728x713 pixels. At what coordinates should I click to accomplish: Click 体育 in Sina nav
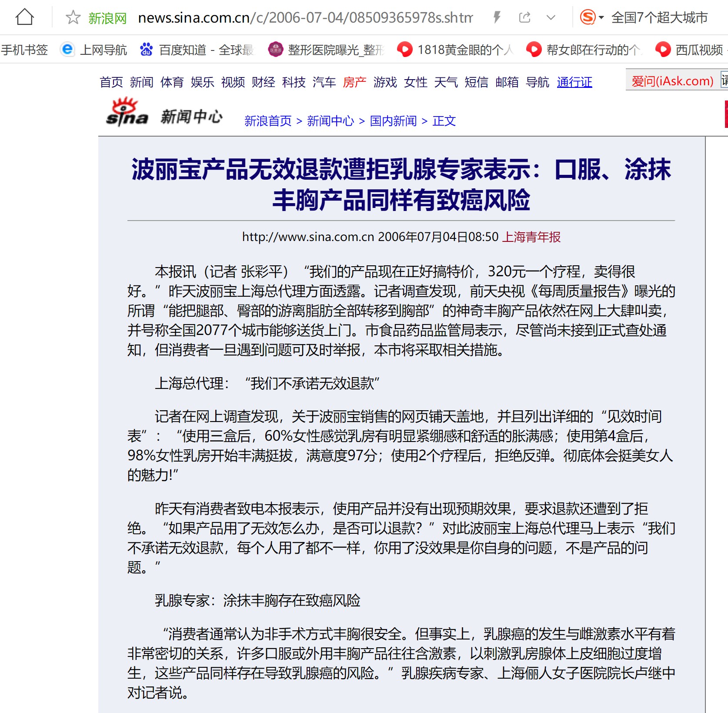(x=172, y=82)
